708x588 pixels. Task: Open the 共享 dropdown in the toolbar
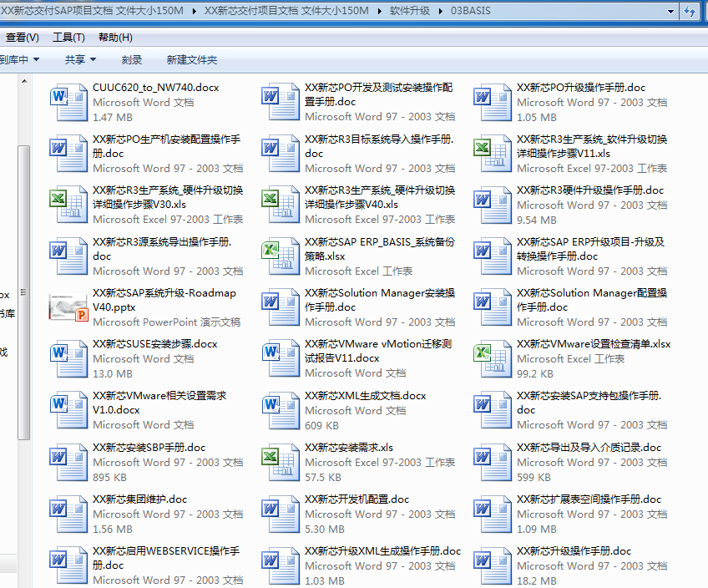pyautogui.click(x=80, y=59)
